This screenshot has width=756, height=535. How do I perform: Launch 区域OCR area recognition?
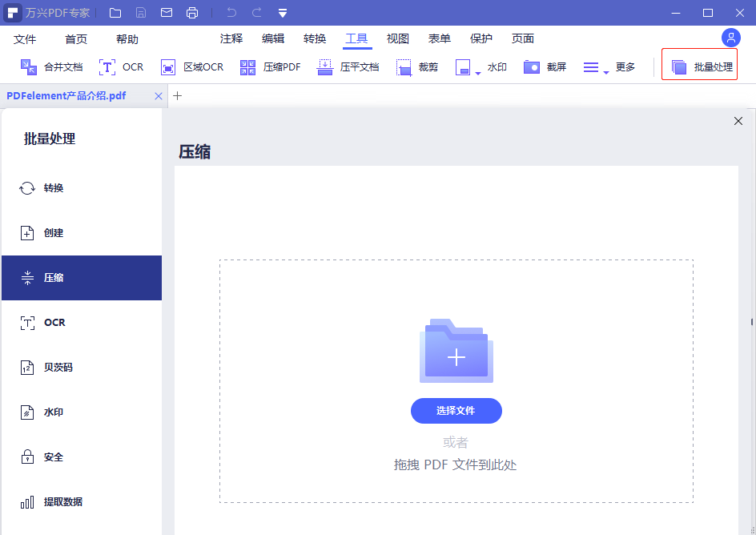tap(191, 66)
